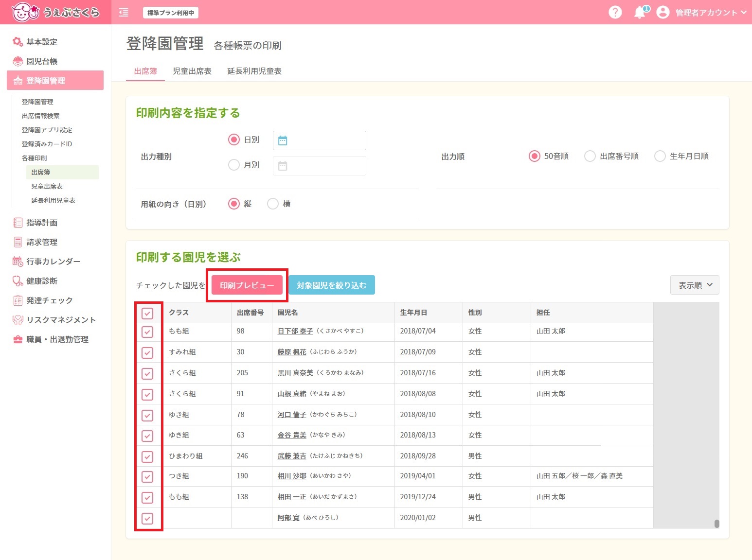Screen dimensions: 752x560
Task: Open 各種印刷 in the sidebar
Action: pos(34,158)
